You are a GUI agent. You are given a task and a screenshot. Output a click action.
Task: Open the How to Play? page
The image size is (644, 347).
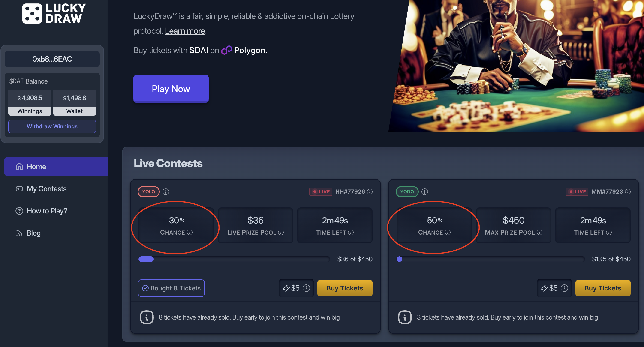coord(47,211)
